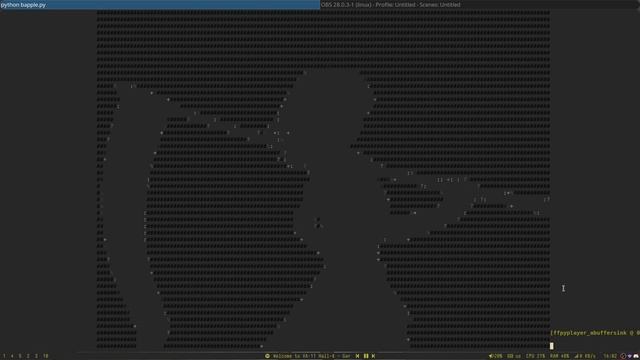Viewport: 640px width, 360px height.
Task: Switch to workspace 10 in the status bar
Action: pos(46,356)
